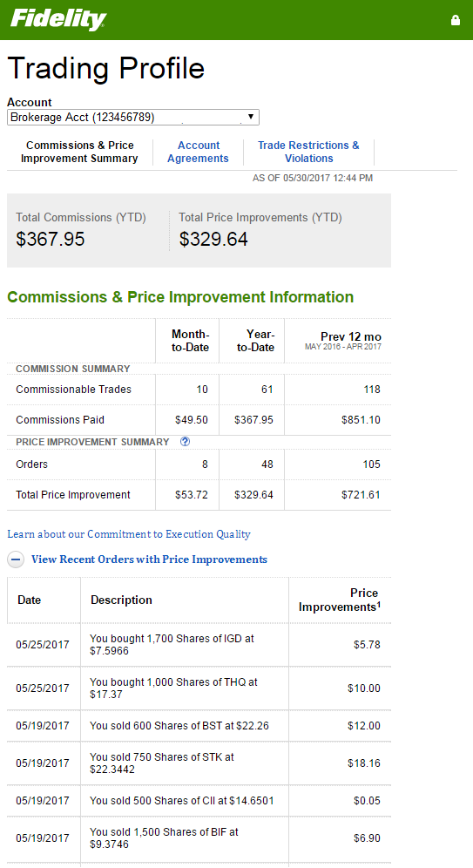Open Commitment to Execution Quality link
This screenshot has height=868, width=473.
[129, 534]
